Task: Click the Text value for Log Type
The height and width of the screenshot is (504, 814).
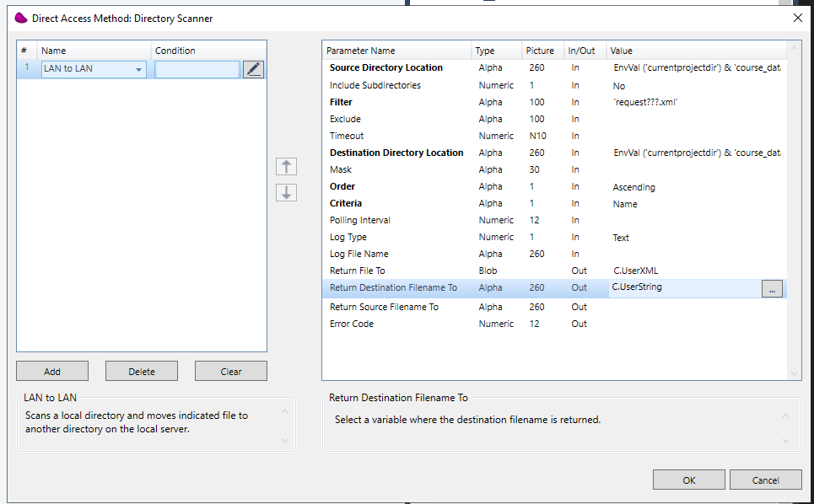Action: tap(620, 238)
